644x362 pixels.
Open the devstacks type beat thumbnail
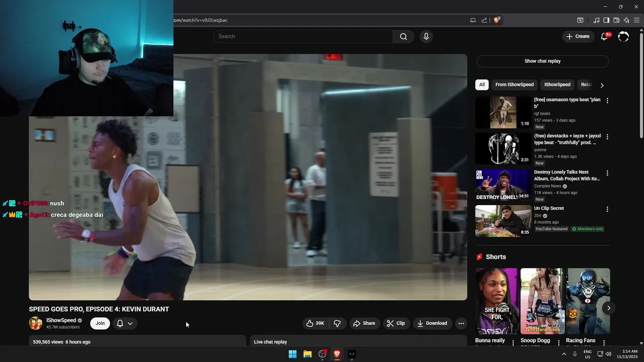pyautogui.click(x=503, y=149)
